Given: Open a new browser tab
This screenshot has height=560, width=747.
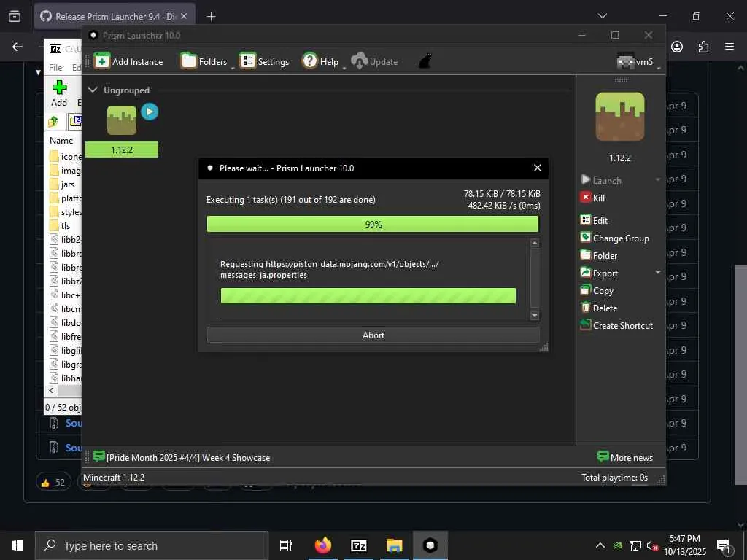Looking at the screenshot, I should [x=211, y=17].
